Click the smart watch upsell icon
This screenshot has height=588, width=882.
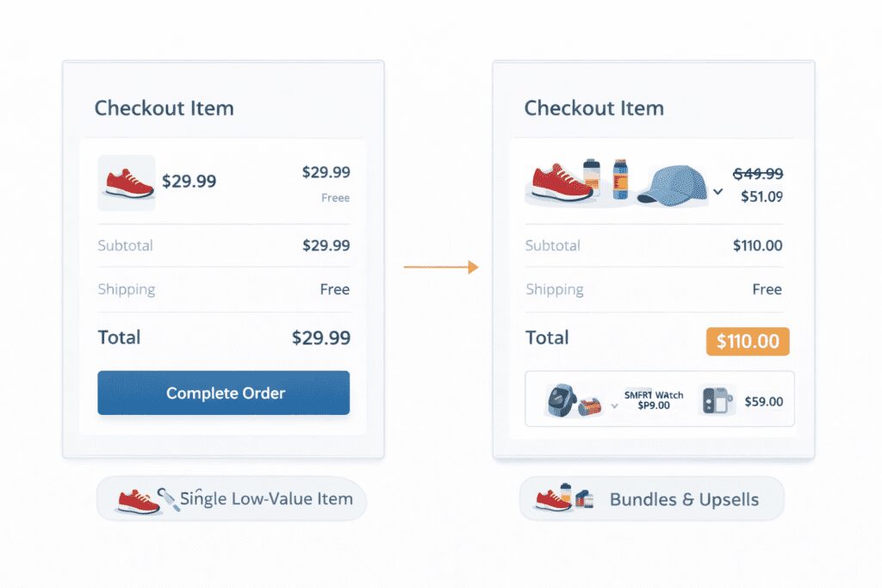[562, 401]
